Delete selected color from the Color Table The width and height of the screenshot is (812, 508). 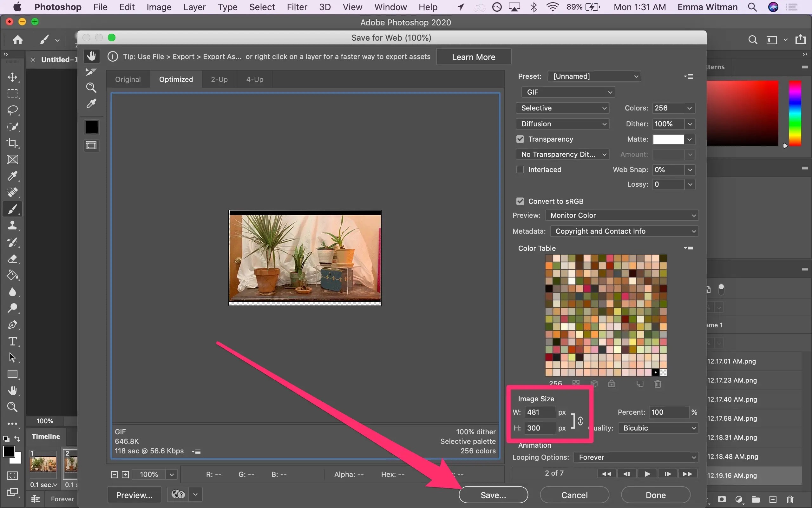[x=658, y=384]
